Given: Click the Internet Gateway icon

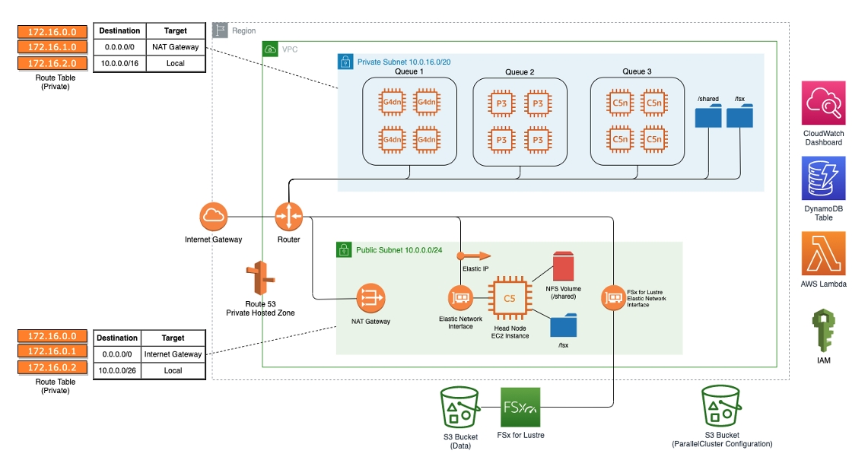Looking at the screenshot, I should [212, 217].
